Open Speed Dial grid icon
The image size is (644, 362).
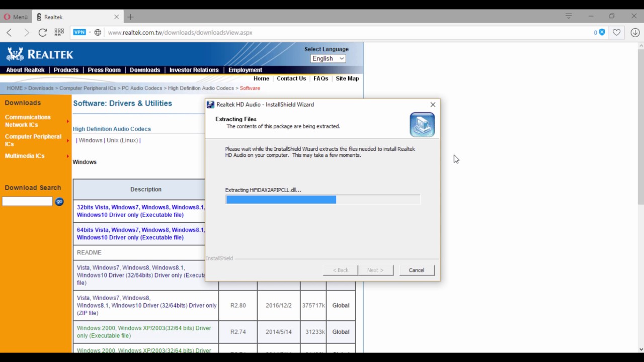[59, 33]
